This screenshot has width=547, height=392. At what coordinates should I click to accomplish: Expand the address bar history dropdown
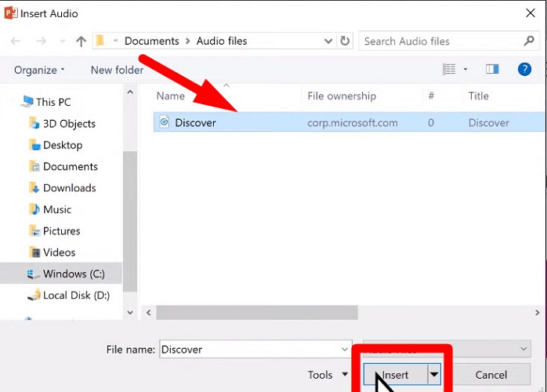[328, 42]
